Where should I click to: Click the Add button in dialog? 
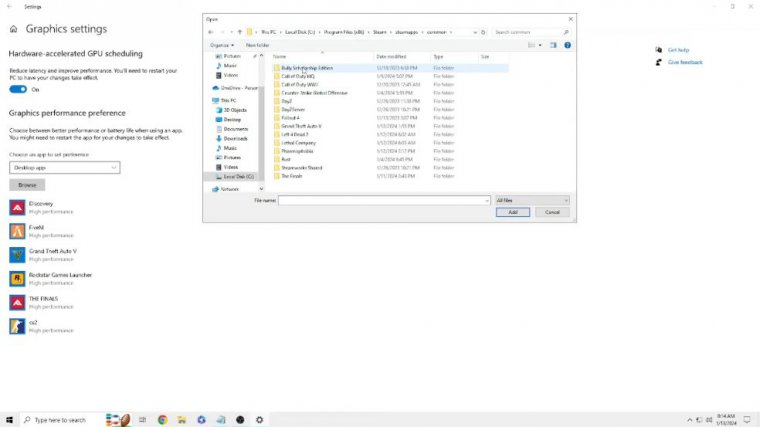pyautogui.click(x=512, y=212)
